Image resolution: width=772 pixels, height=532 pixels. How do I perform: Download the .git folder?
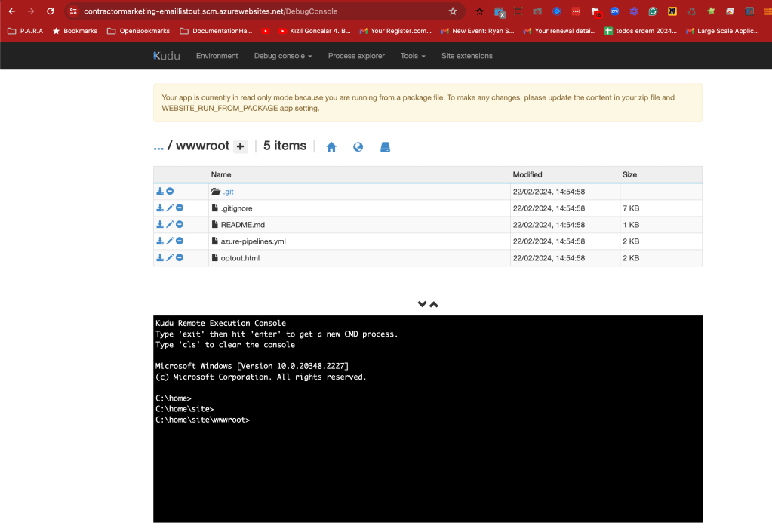[x=160, y=192]
